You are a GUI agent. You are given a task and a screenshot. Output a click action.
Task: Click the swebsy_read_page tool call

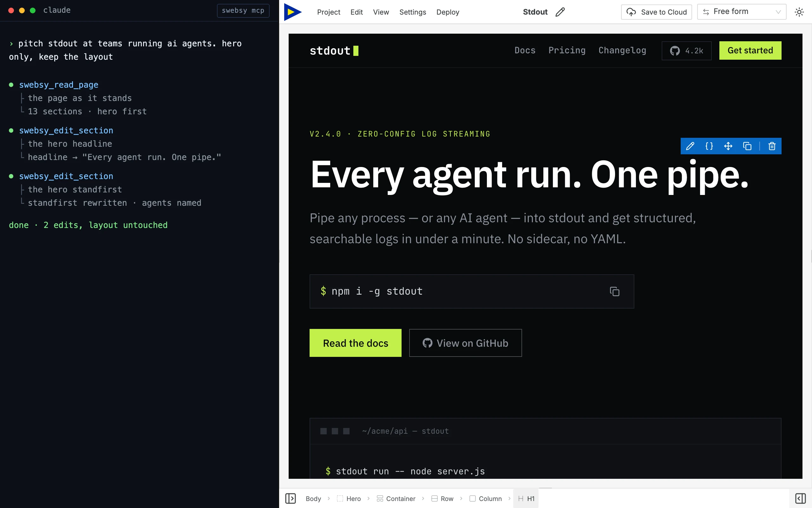point(59,85)
